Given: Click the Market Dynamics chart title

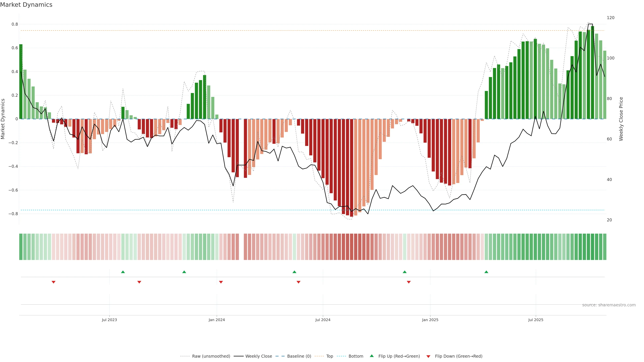Looking at the screenshot, I should tap(26, 5).
